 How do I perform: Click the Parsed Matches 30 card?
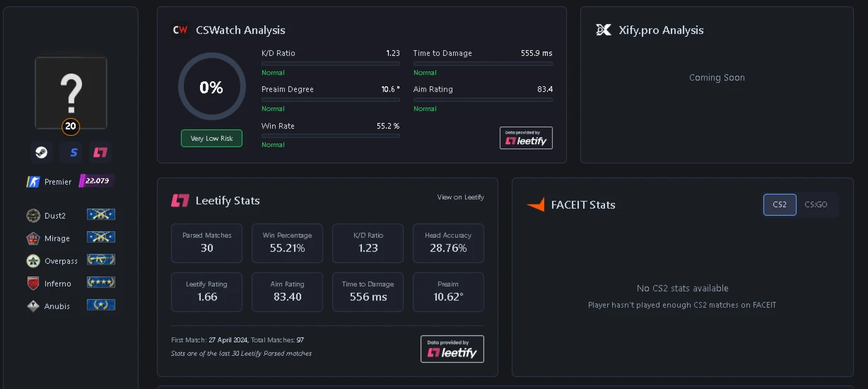[206, 243]
